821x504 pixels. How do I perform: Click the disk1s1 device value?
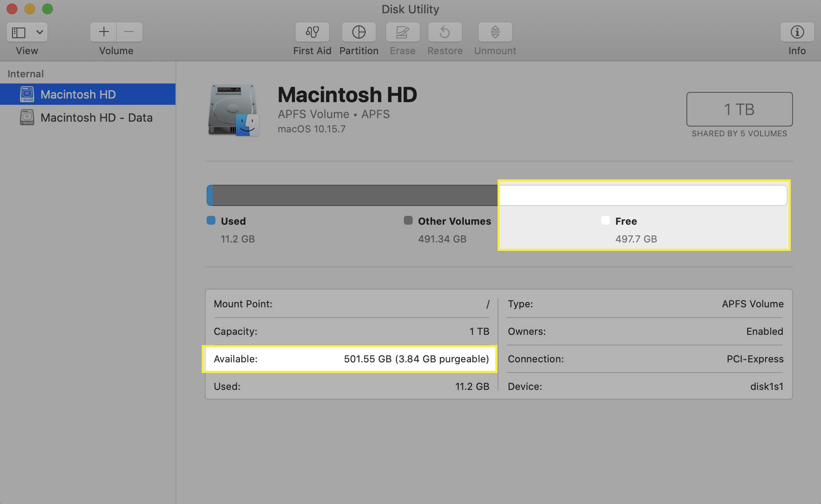point(767,386)
